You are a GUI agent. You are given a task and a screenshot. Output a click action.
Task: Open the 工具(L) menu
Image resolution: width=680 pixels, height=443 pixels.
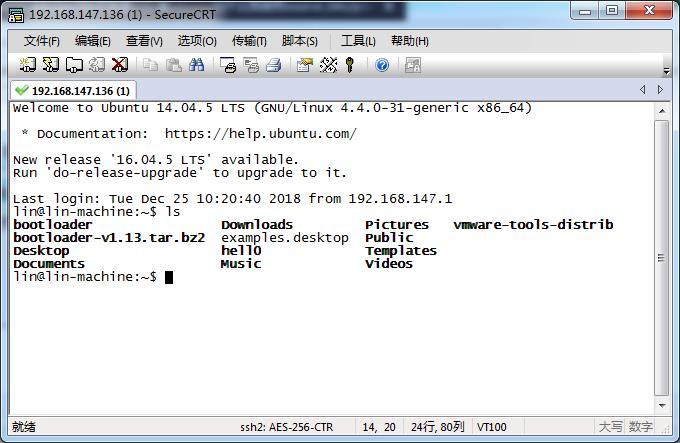pyautogui.click(x=358, y=41)
